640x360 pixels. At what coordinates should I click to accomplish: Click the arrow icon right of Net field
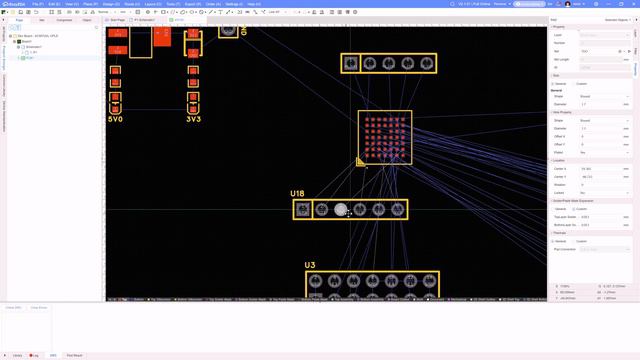(629, 51)
